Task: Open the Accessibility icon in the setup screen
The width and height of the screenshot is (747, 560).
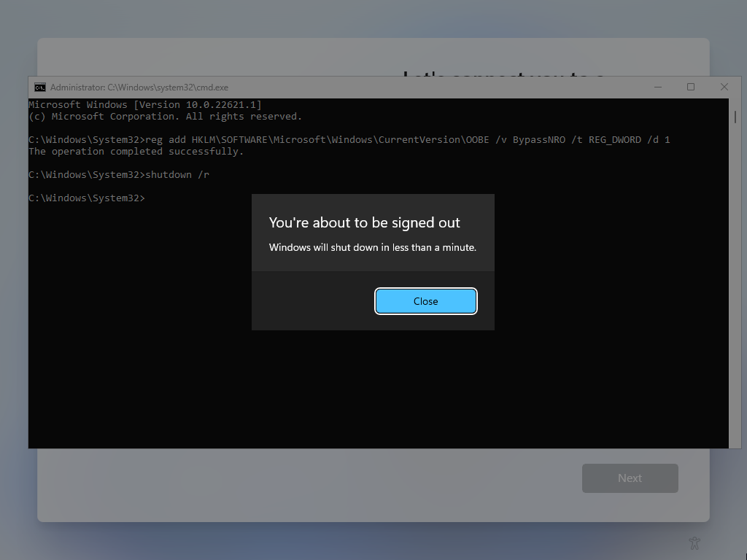Action: (x=694, y=542)
